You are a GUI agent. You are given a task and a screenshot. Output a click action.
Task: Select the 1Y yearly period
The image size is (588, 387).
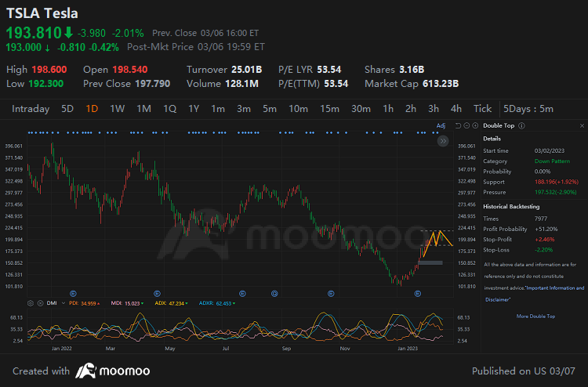click(x=194, y=109)
